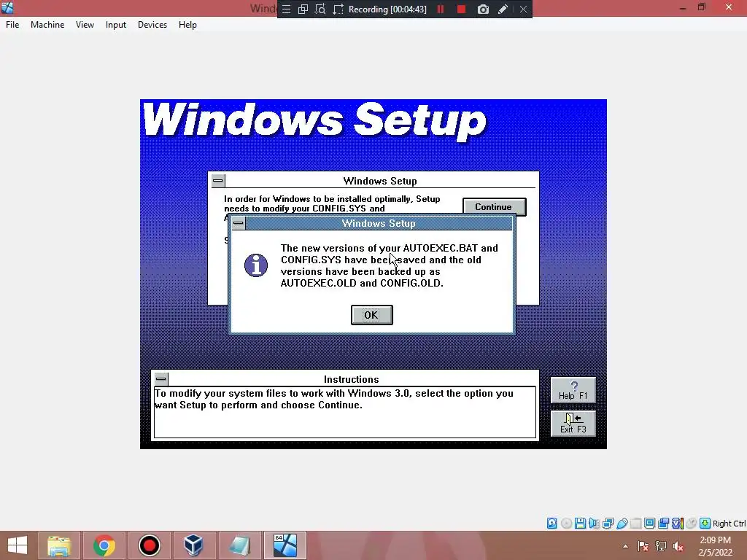Click the audio status icon
Viewport: 747px width, 560px height.
click(594, 524)
